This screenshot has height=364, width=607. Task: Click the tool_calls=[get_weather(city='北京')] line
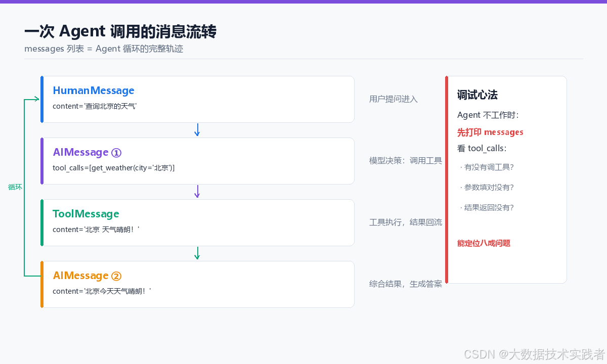pos(114,168)
